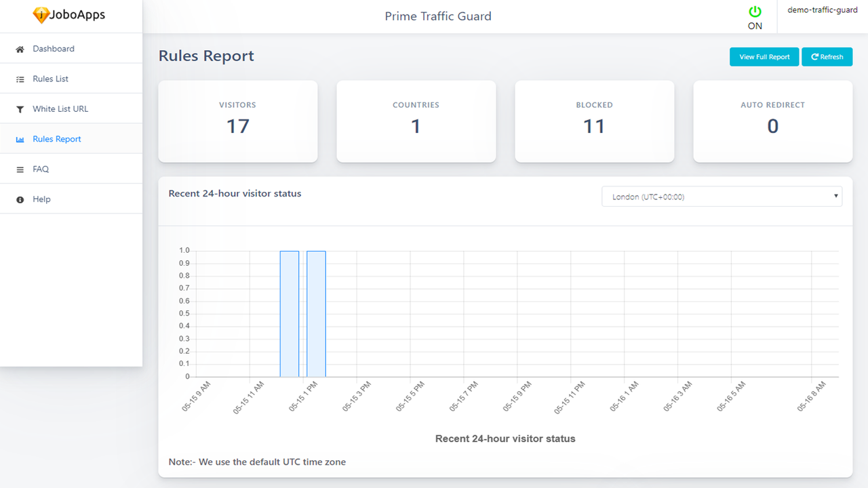This screenshot has width=868, height=488.
Task: Click the Rules Report bar chart icon
Action: [x=20, y=139]
